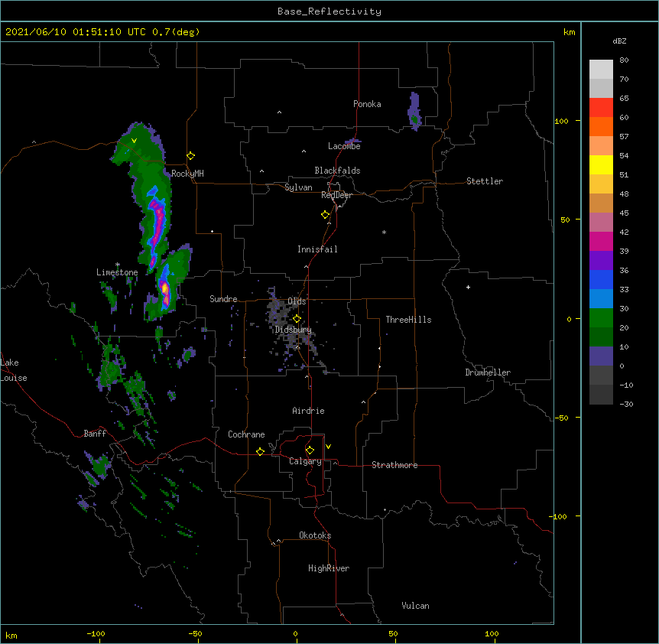Click the Innisfail town label
Screen dimensions: 659x644
tap(317, 249)
